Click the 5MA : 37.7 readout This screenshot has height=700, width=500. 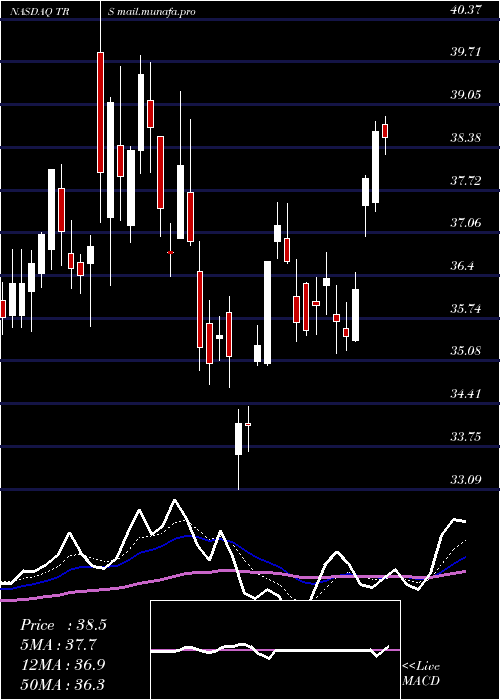tap(58, 645)
